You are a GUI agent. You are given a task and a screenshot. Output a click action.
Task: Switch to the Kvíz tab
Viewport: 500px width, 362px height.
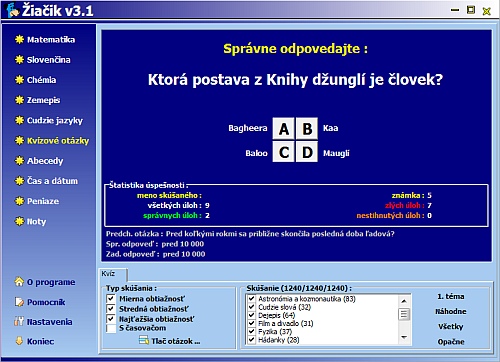click(x=113, y=274)
